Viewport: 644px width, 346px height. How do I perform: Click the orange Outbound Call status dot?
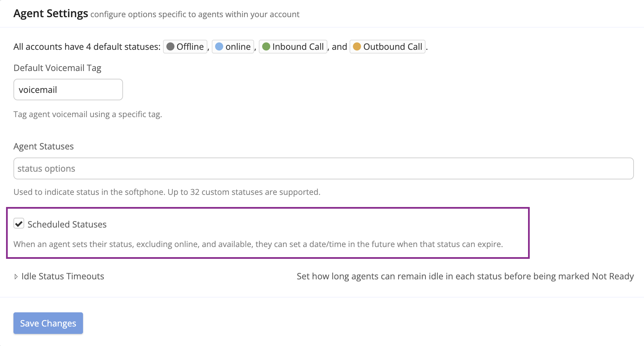[357, 46]
